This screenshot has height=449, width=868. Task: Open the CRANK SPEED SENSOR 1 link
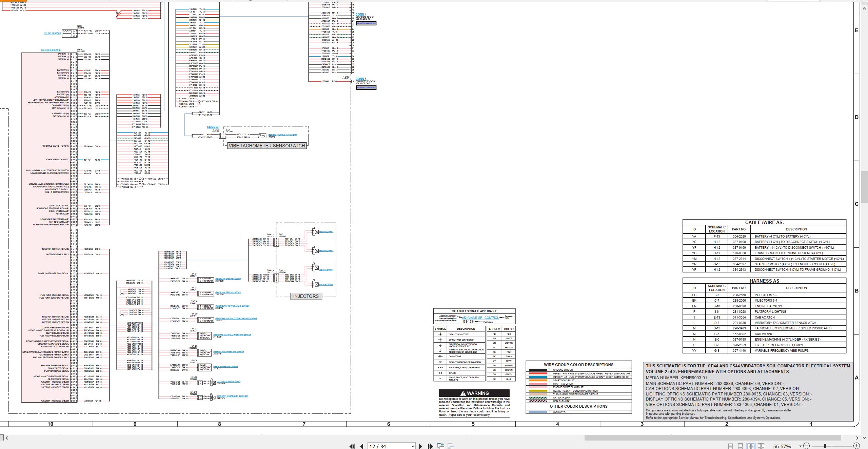pos(228,279)
